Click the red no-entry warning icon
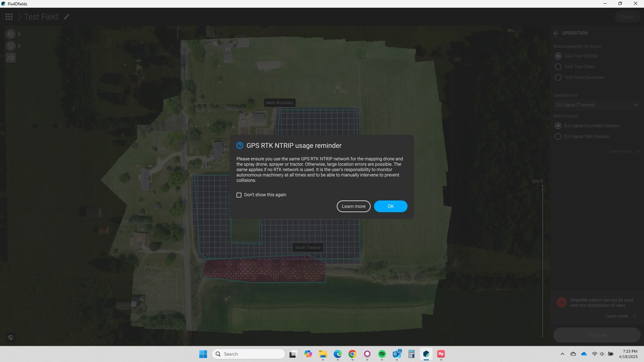The height and width of the screenshot is (362, 644). point(561,302)
